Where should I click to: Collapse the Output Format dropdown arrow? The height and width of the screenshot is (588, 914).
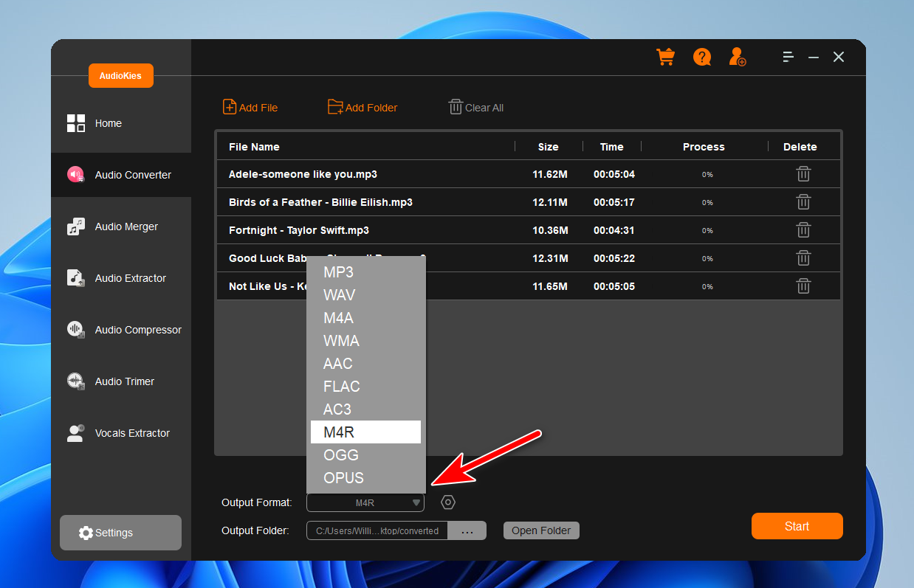(416, 503)
